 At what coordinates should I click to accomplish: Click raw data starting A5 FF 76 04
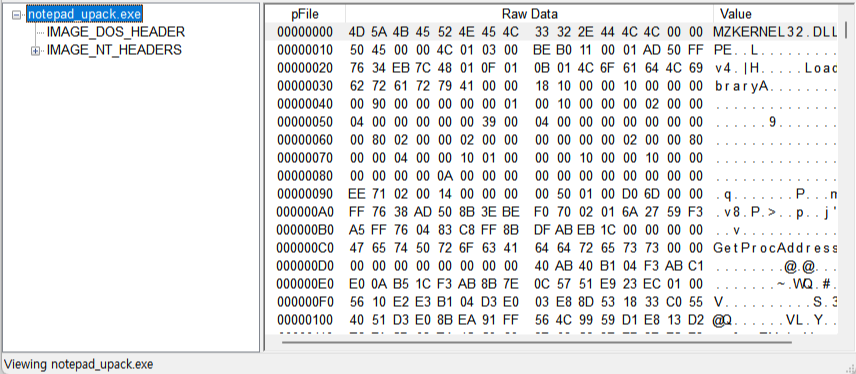click(x=526, y=230)
